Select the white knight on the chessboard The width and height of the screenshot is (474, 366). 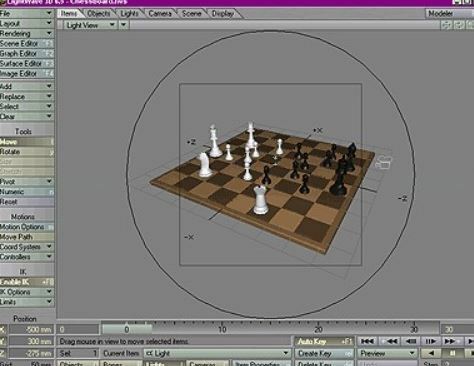(x=204, y=165)
